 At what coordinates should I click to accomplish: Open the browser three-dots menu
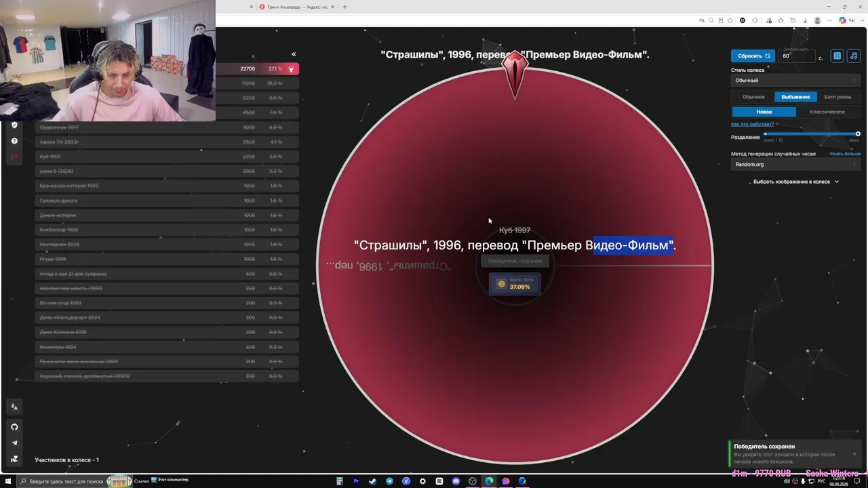click(831, 20)
